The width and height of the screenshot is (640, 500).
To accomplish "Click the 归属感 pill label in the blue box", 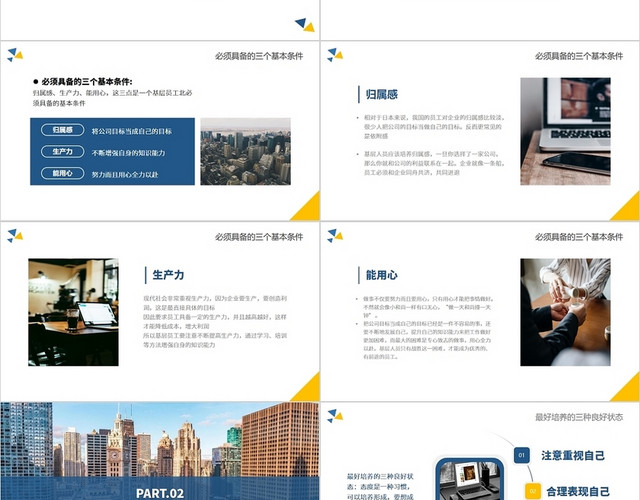I will point(62,130).
